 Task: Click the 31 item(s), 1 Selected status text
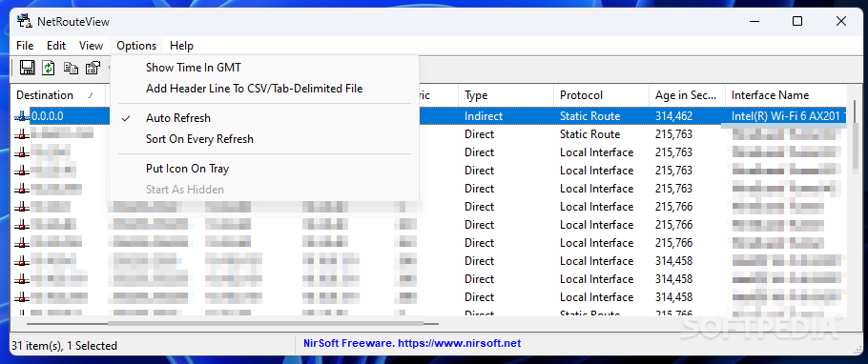[64, 346]
